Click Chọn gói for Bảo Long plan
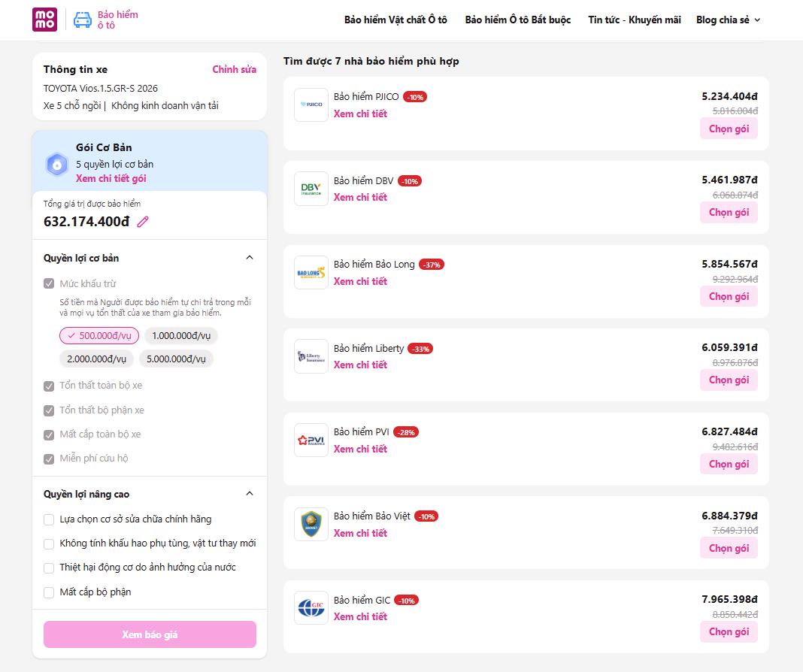Screen dimensions: 803x672 729,296
